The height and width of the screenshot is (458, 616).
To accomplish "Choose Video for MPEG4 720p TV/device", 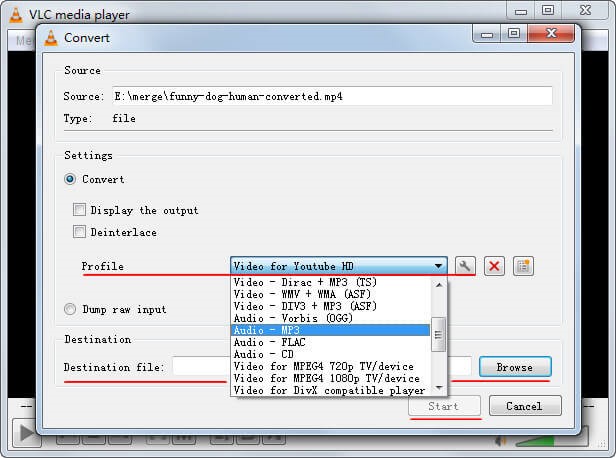I will coord(330,366).
